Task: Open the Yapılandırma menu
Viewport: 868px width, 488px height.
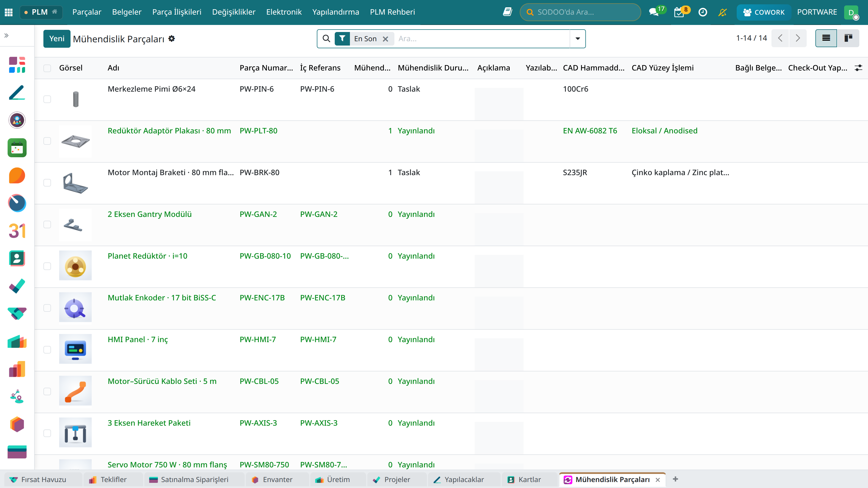Action: [x=336, y=12]
